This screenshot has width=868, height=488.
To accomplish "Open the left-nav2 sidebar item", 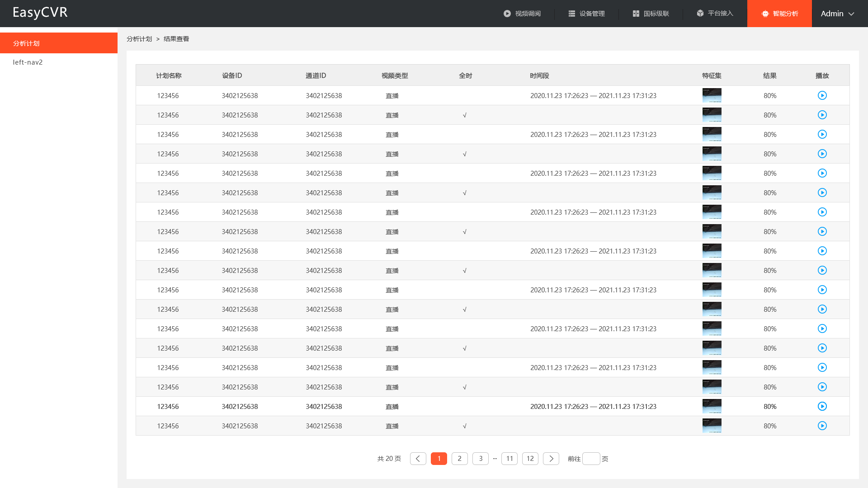I will click(x=28, y=62).
